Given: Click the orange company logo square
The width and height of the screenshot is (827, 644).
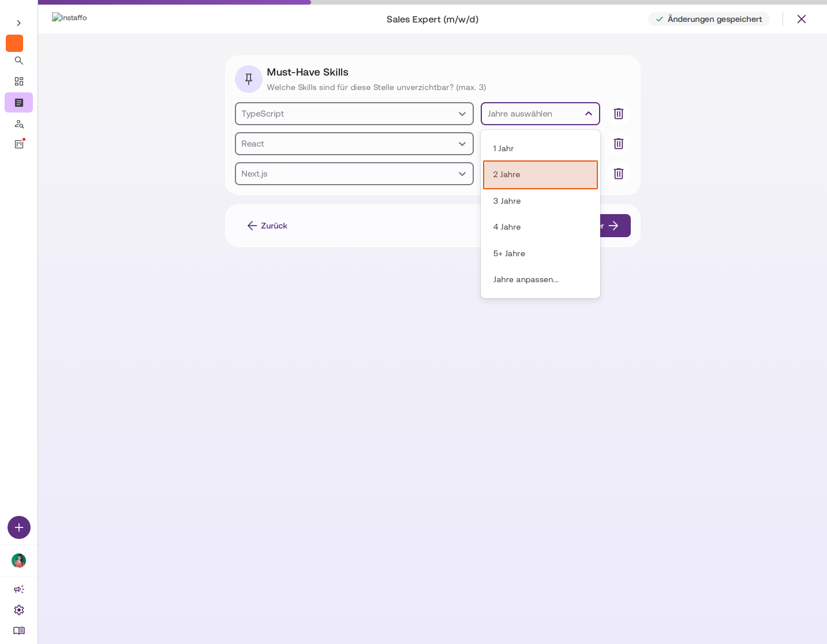Looking at the screenshot, I should click(x=14, y=43).
